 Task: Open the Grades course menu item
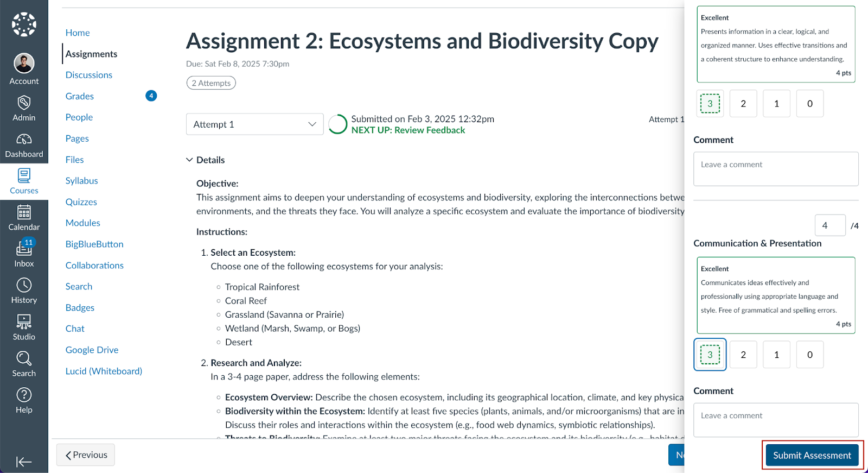click(x=80, y=96)
